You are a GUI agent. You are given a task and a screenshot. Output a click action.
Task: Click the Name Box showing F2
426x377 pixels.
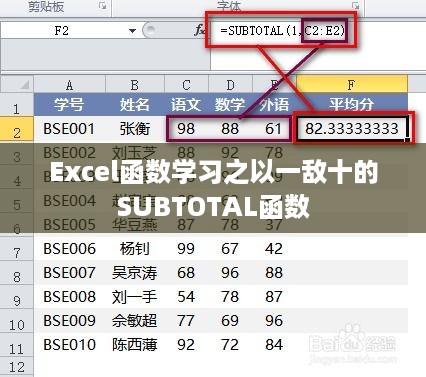62,31
